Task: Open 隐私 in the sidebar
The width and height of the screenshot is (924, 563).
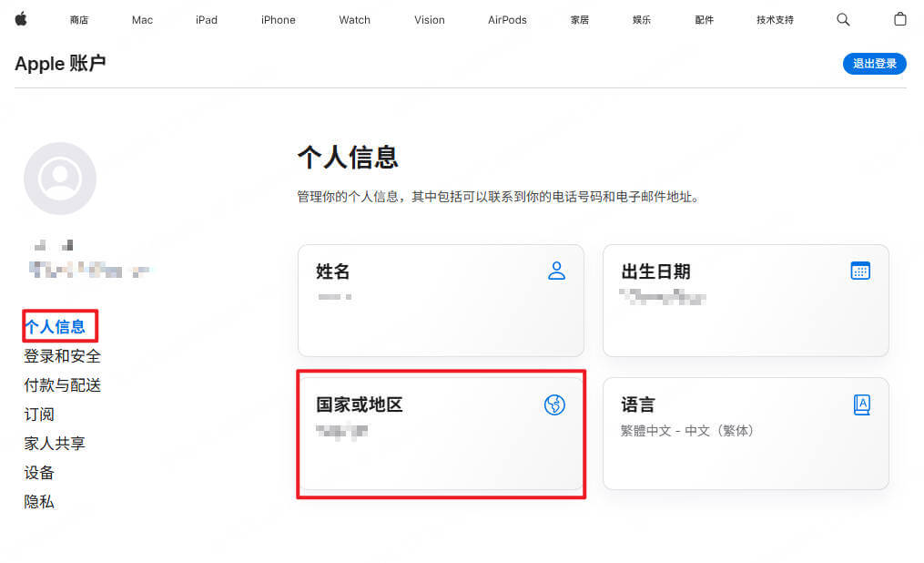Action: pyautogui.click(x=39, y=502)
